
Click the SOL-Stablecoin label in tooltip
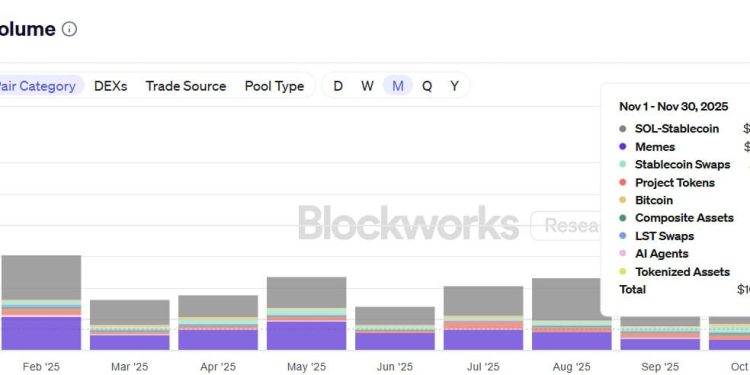(677, 129)
